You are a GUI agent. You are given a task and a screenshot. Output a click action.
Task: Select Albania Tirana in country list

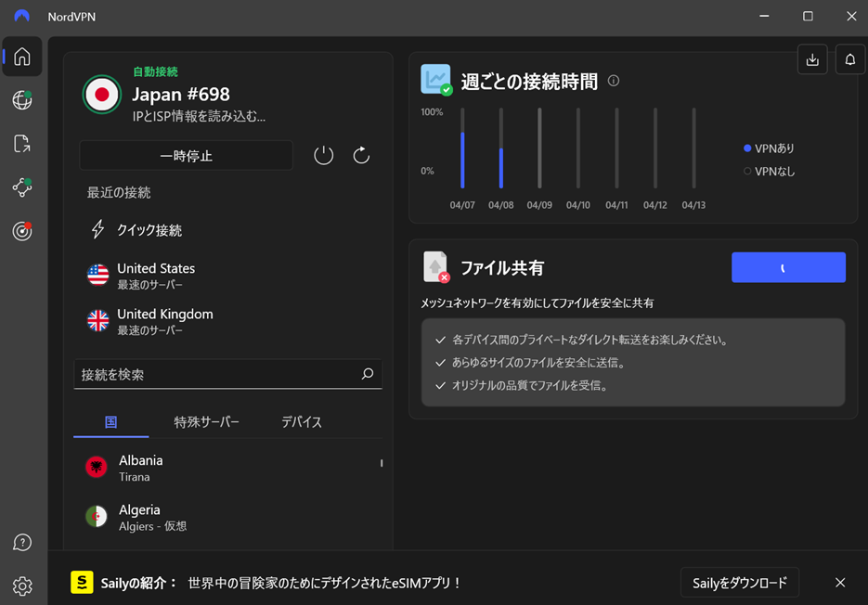[227, 468]
